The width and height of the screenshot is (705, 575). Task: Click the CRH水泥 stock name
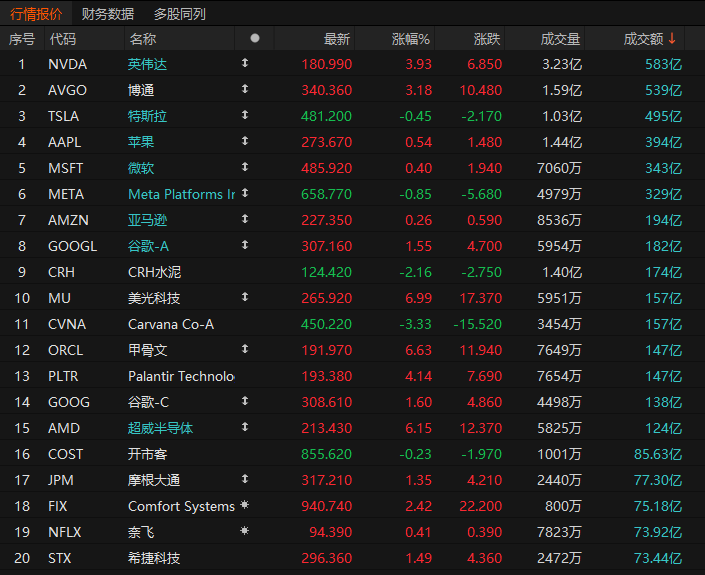point(154,272)
